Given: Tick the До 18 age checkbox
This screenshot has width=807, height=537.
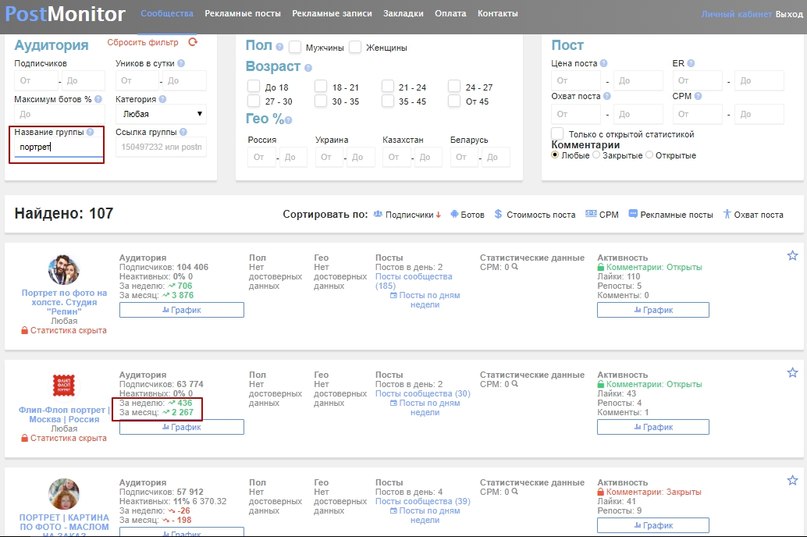Looking at the screenshot, I should (253, 86).
